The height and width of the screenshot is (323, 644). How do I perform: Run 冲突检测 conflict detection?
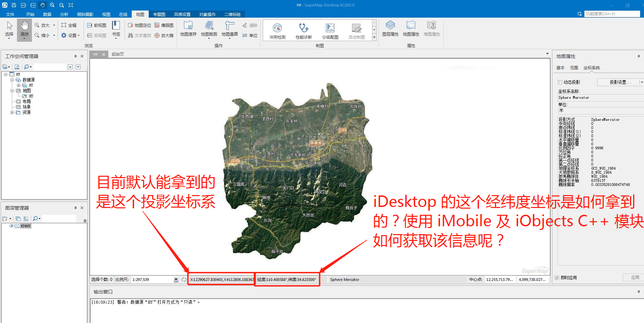(x=277, y=31)
